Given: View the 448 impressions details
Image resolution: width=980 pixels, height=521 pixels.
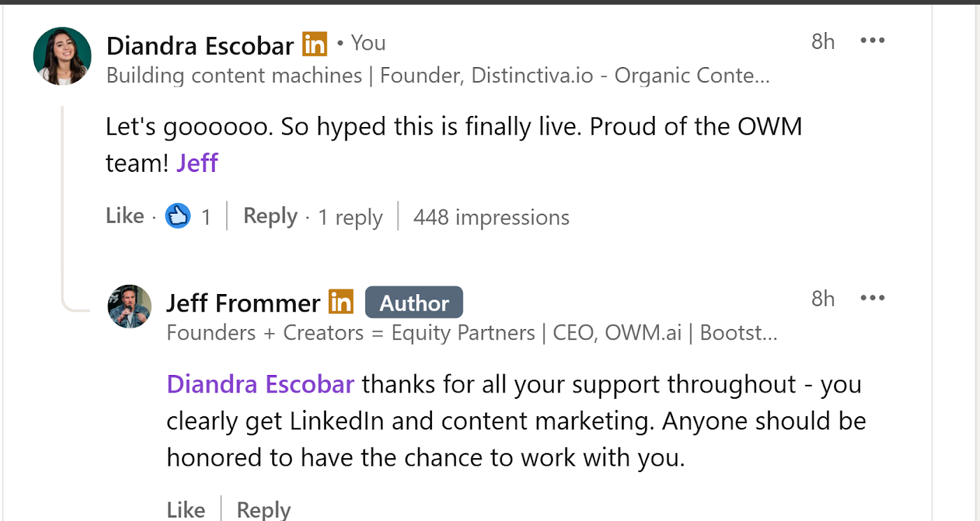Looking at the screenshot, I should click(491, 217).
